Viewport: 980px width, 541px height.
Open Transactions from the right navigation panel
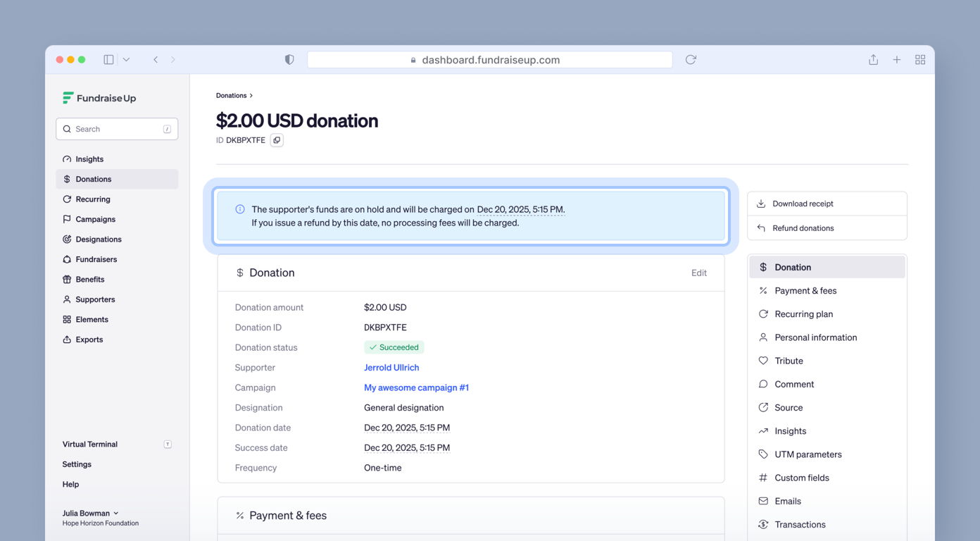(x=800, y=524)
